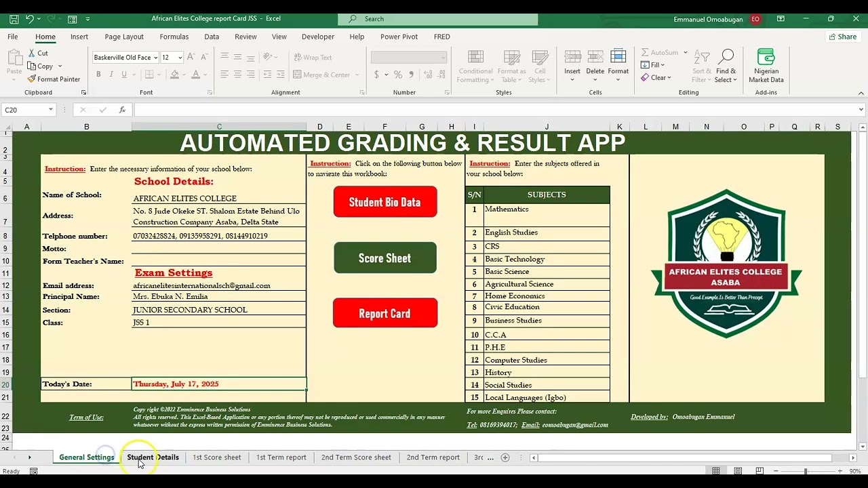Viewport: 868px width, 488px height.
Task: Expand the formula bar
Action: coord(861,110)
